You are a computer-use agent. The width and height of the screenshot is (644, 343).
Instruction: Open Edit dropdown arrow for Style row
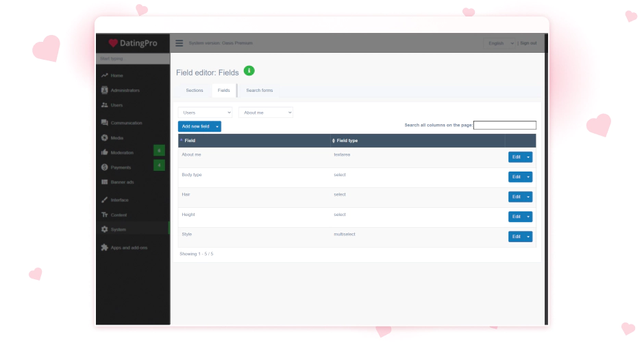[x=528, y=237]
